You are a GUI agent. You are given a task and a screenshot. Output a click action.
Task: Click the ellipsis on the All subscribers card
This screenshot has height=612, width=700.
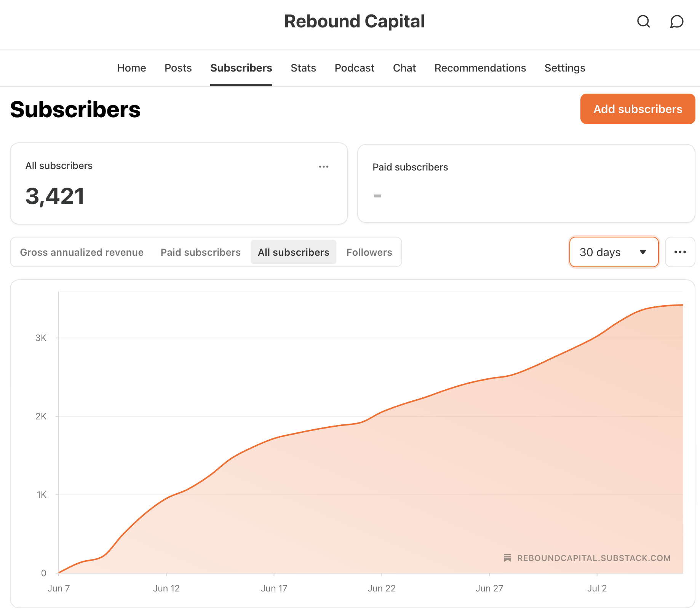tap(323, 166)
